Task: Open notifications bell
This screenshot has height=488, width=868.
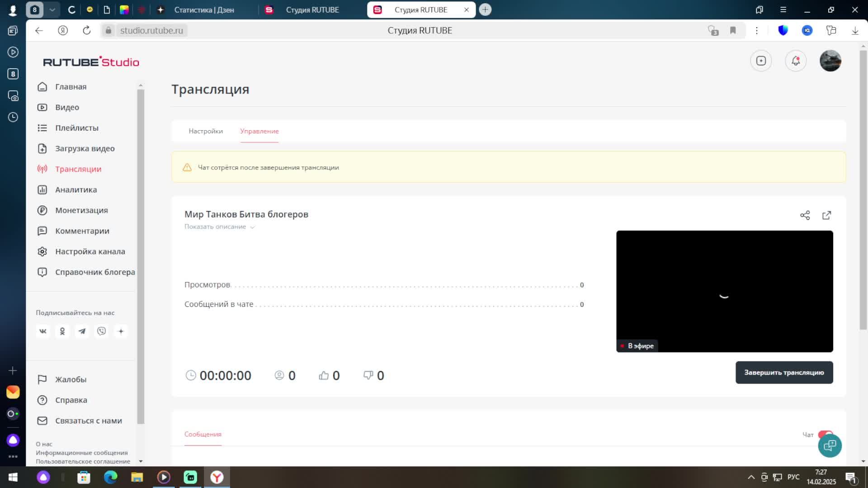Action: pos(796,61)
